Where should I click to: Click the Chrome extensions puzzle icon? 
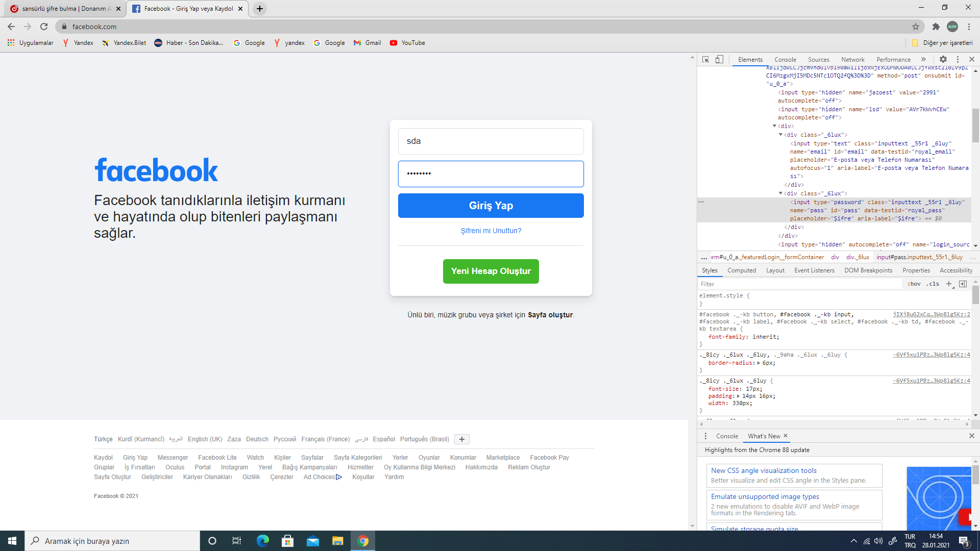pos(936,27)
